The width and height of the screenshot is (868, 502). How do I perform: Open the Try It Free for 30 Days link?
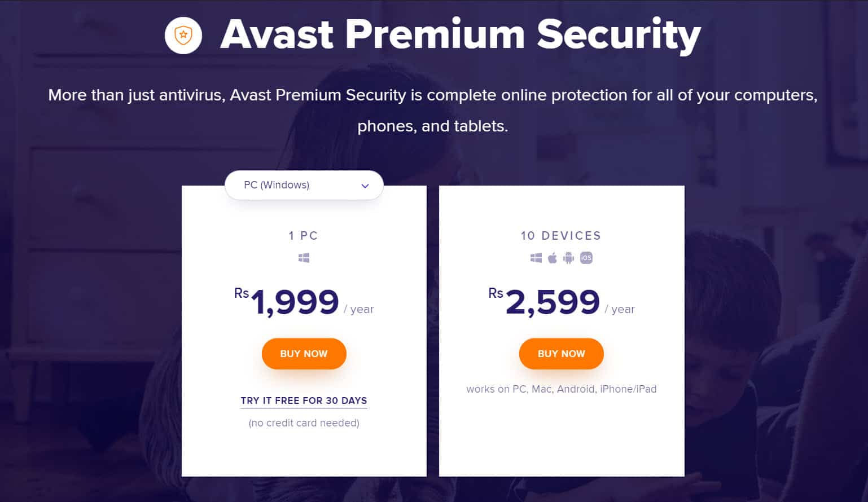[x=304, y=400]
